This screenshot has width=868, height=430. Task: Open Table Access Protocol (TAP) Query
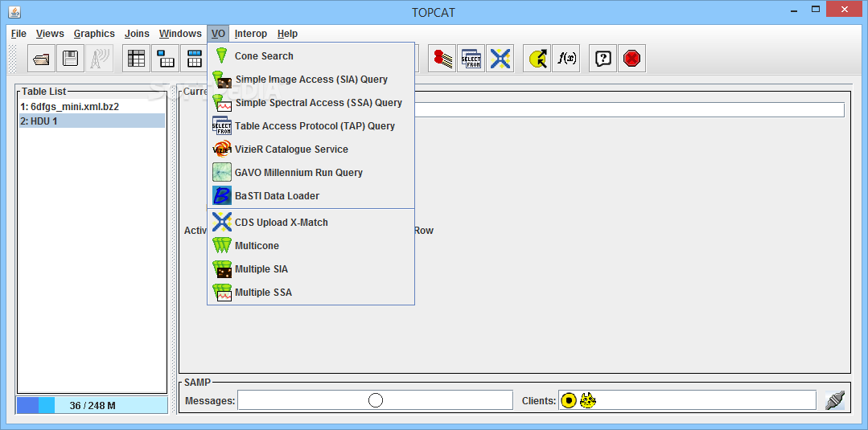point(311,125)
